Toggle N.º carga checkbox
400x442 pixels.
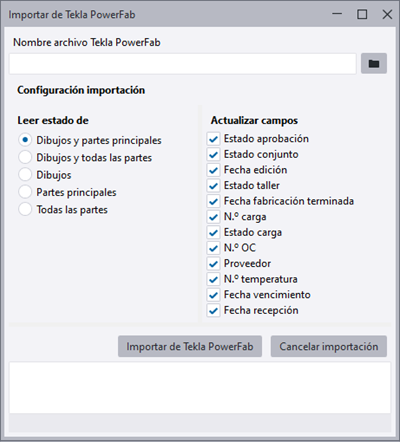pyautogui.click(x=213, y=217)
